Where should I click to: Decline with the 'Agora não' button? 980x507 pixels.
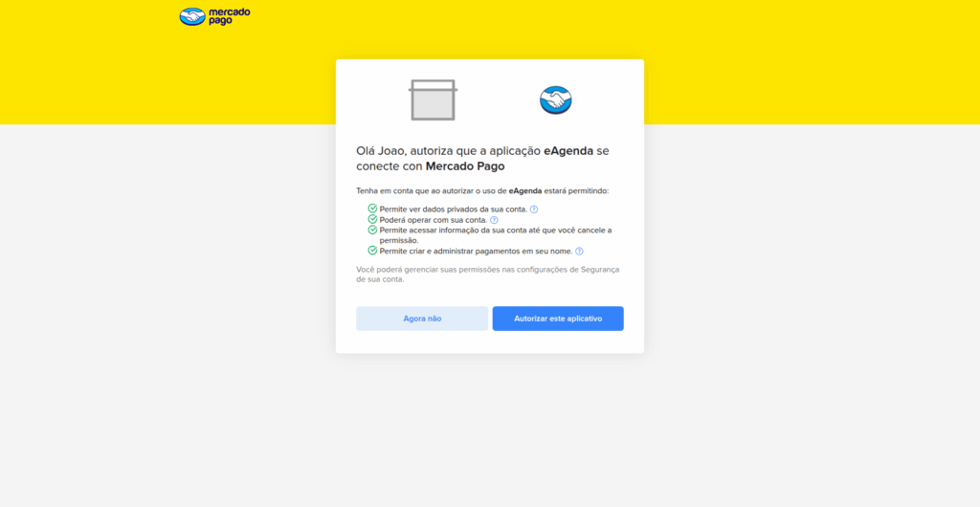(x=422, y=319)
